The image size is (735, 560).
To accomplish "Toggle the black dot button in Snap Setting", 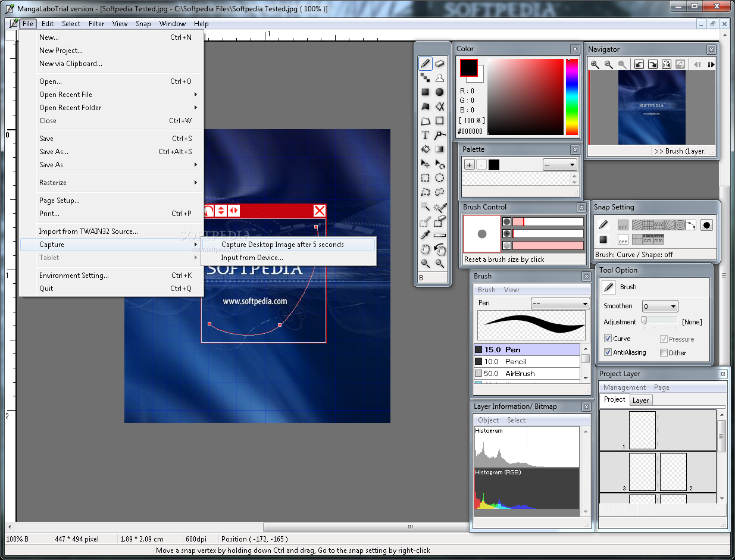I will coord(706,225).
